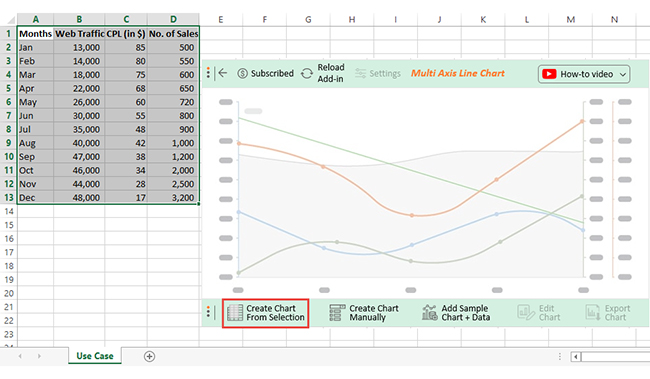
Task: Click the Months header cell
Action: (36, 34)
